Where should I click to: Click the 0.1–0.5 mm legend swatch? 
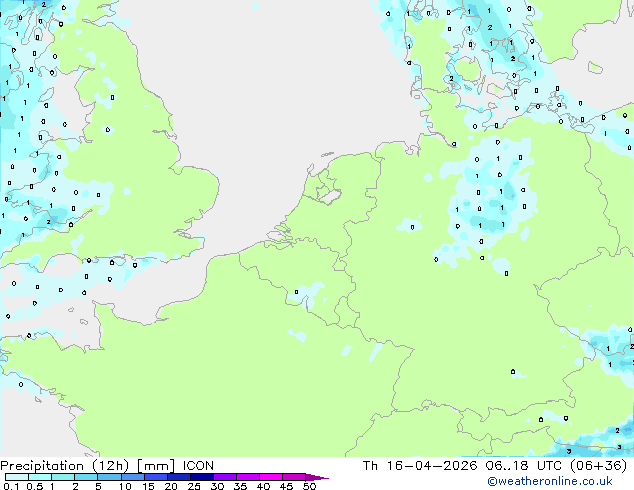[17, 477]
